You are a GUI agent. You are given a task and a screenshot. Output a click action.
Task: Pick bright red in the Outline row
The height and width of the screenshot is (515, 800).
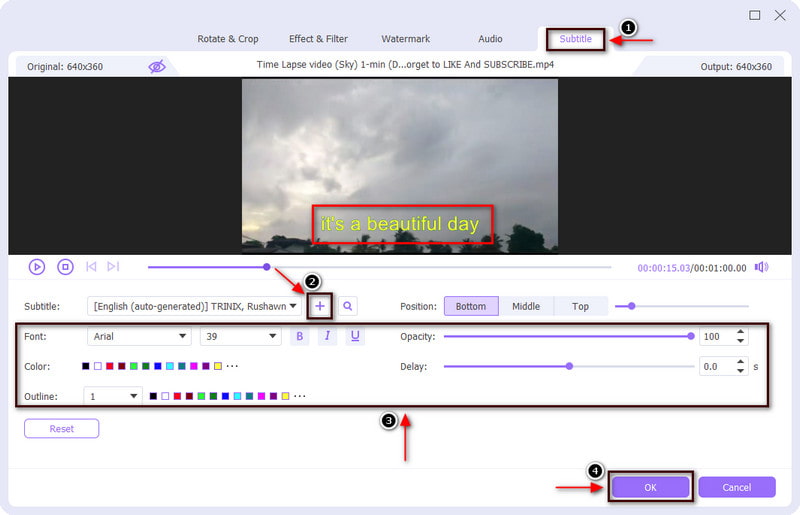tap(177, 396)
